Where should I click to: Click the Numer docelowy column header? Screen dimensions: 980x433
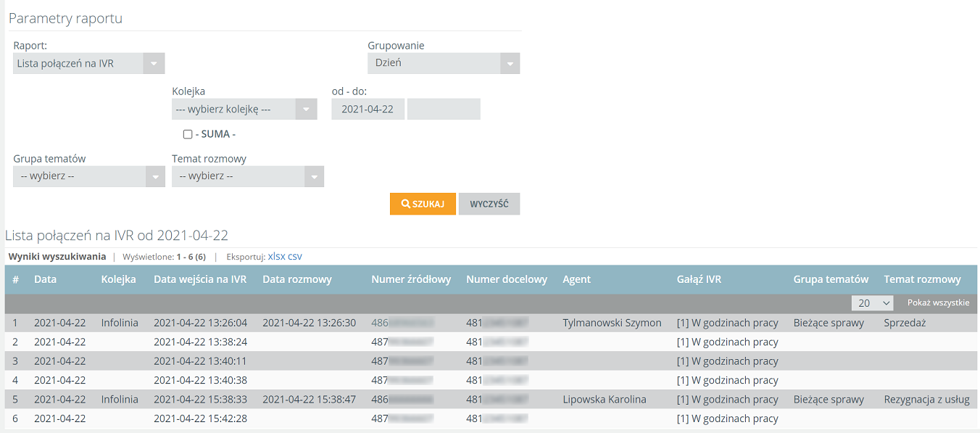pos(507,279)
